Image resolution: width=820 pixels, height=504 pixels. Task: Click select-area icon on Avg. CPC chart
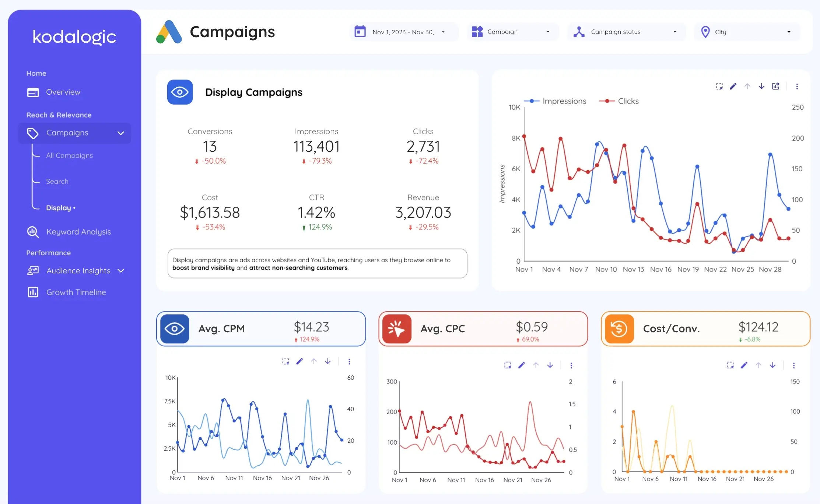(x=508, y=365)
